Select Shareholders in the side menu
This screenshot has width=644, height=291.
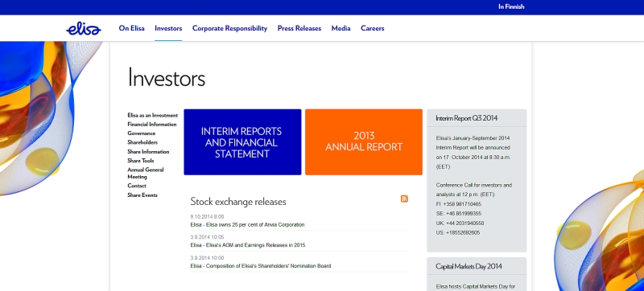(142, 142)
